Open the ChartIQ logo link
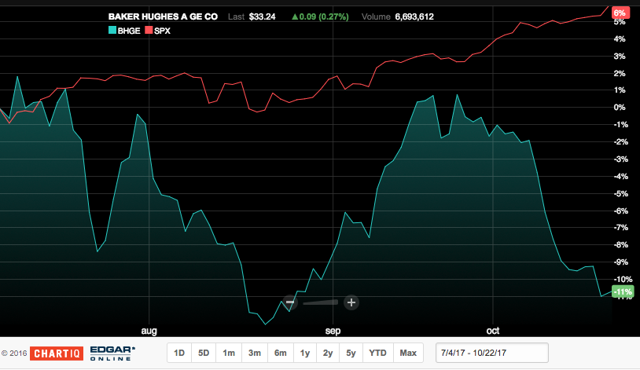Screen dimensions: 640x370 (x=56, y=353)
